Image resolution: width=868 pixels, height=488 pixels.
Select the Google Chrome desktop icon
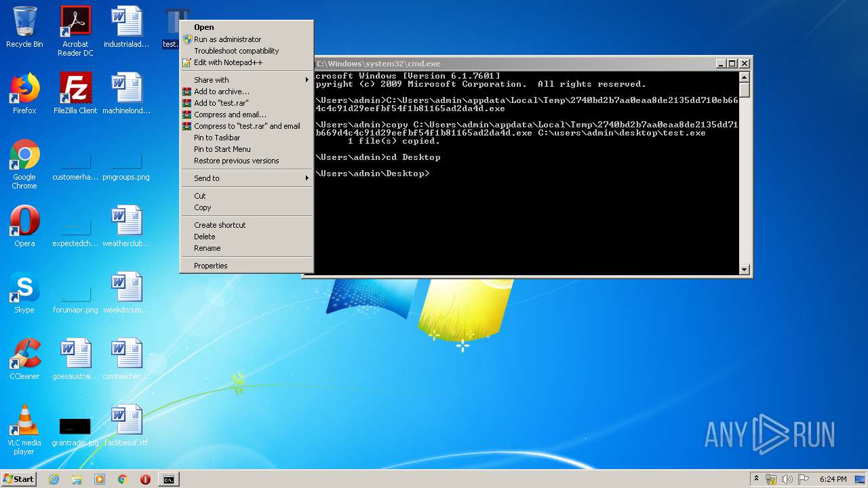tap(24, 164)
